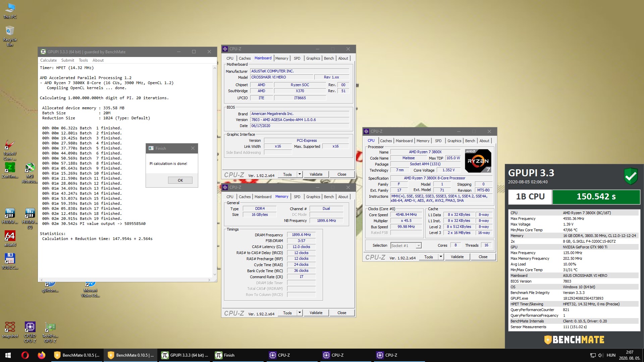Launch ZenTimings desktop shortcut
Image resolution: width=644 pixels, height=362 pixels.
(10, 170)
